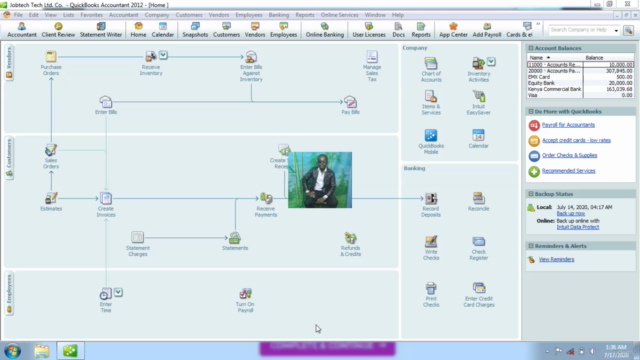Collapse the Account Balances section
The height and width of the screenshot is (360, 640).
[531, 48]
